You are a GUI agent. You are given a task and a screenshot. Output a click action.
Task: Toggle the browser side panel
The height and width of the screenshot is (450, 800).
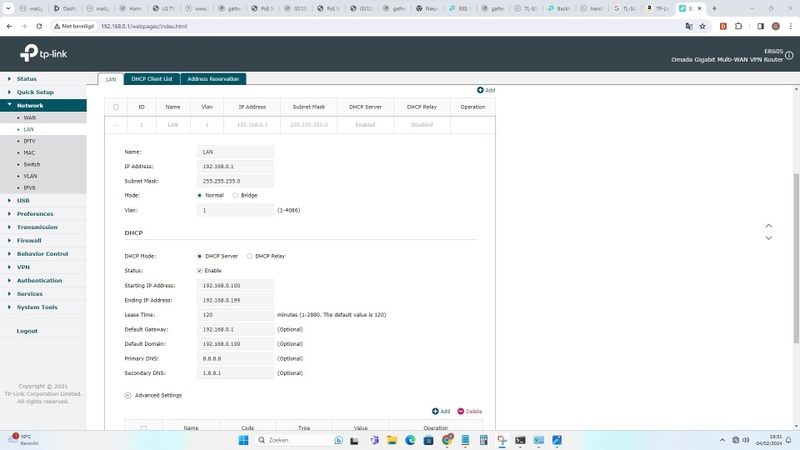(760, 26)
